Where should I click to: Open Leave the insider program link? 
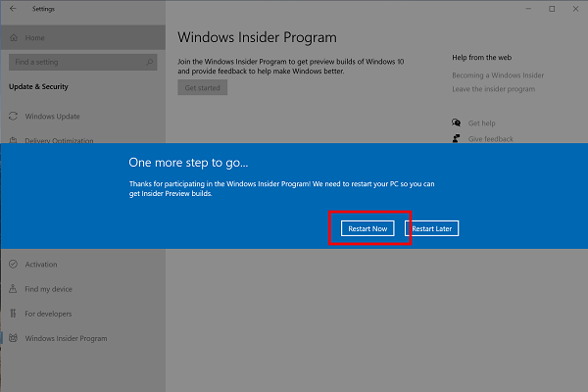point(494,89)
